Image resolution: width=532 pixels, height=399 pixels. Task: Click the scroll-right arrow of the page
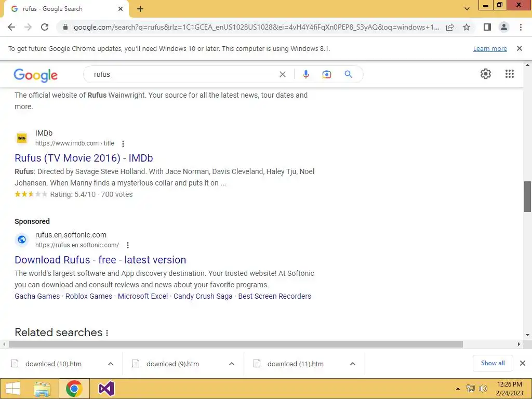pyautogui.click(x=519, y=344)
